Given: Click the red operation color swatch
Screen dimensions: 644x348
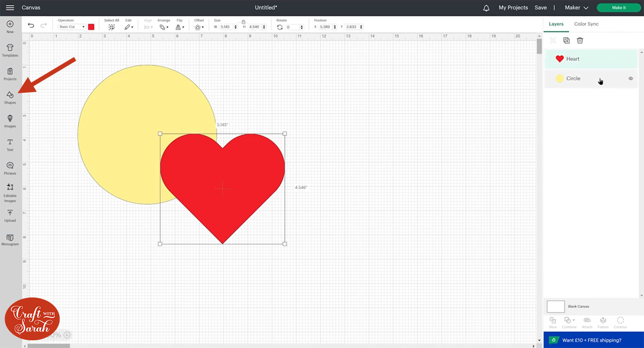Looking at the screenshot, I should (91, 27).
